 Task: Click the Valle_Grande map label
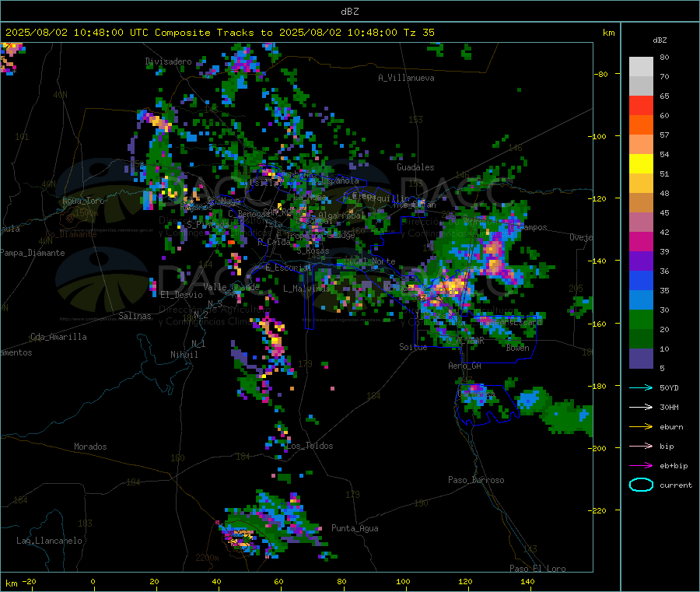click(x=231, y=286)
